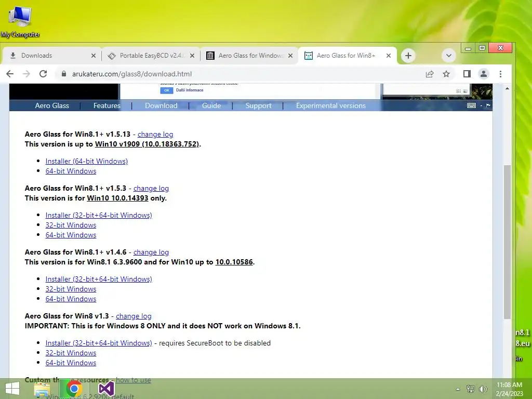Viewport: 532px width, 399px height.
Task: Open volume speaker tray icon
Action: 483,389
